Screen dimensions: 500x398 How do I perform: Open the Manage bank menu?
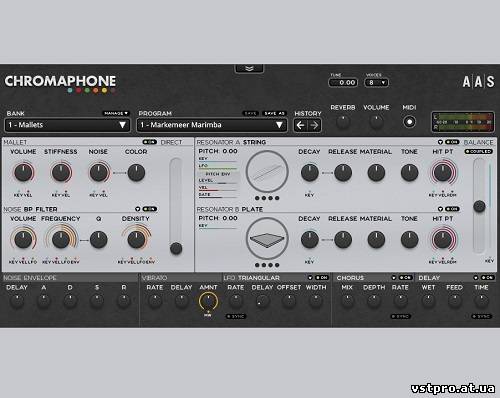[x=116, y=113]
